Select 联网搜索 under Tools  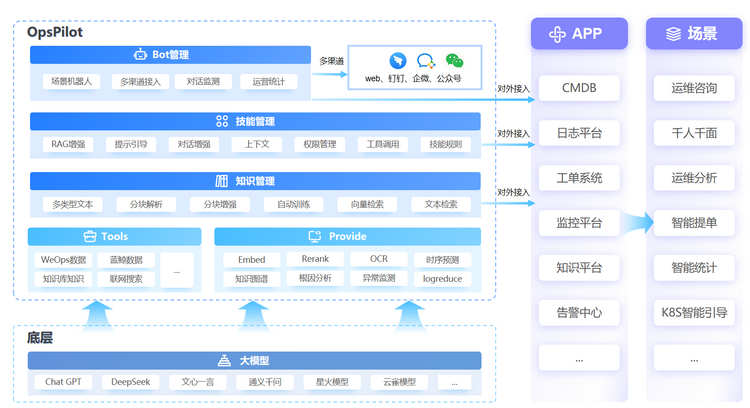click(126, 279)
